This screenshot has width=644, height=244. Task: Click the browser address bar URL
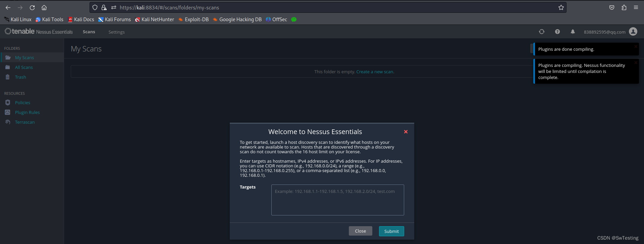[169, 7]
